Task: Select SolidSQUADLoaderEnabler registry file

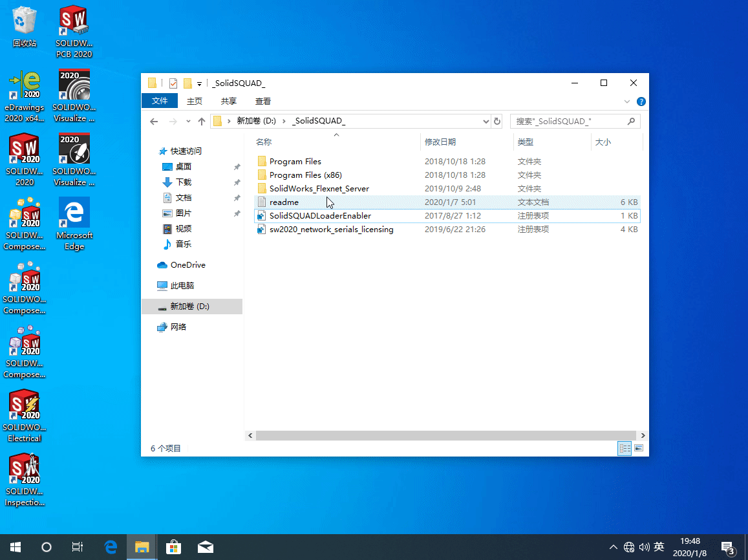Action: [x=447, y=215]
